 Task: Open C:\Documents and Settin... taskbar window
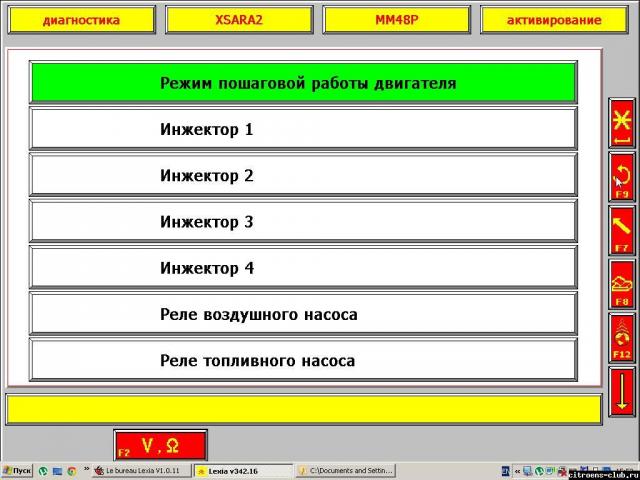345,471
